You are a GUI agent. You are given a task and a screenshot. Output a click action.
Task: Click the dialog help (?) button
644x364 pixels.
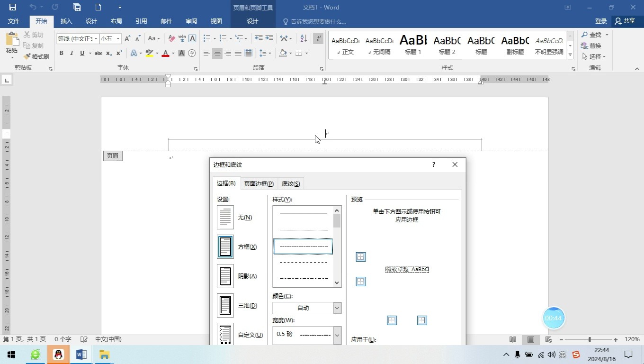click(x=433, y=164)
